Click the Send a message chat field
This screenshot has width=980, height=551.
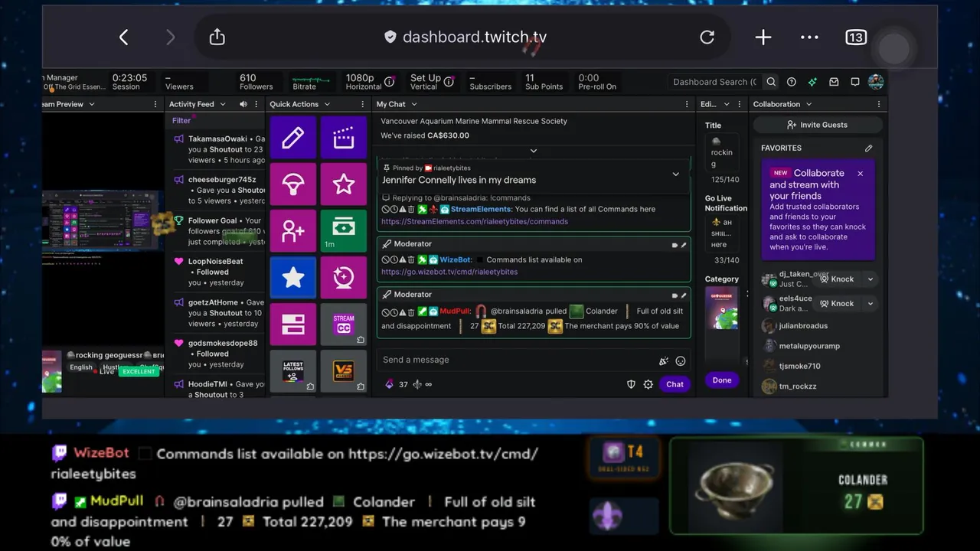coord(517,360)
